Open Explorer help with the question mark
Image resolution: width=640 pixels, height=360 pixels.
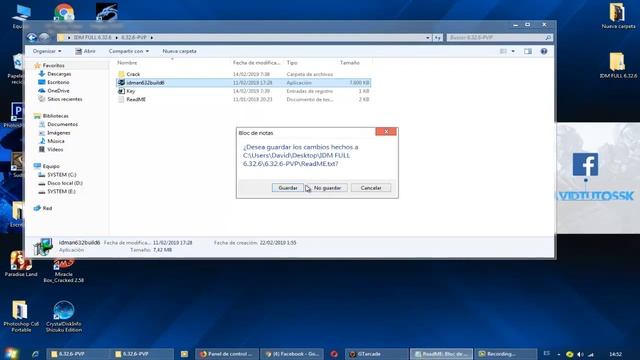click(x=544, y=51)
